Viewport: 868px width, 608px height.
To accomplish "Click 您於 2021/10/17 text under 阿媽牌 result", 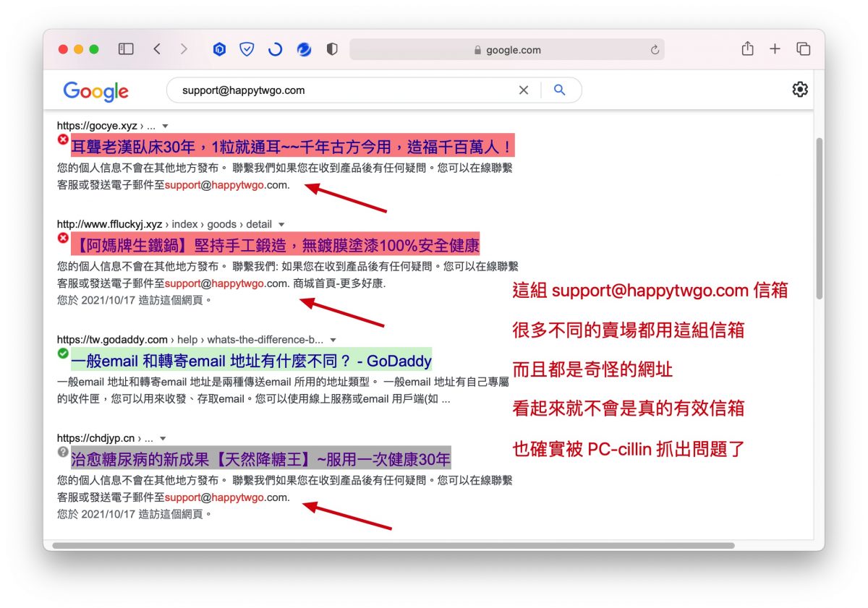I will pos(134,299).
